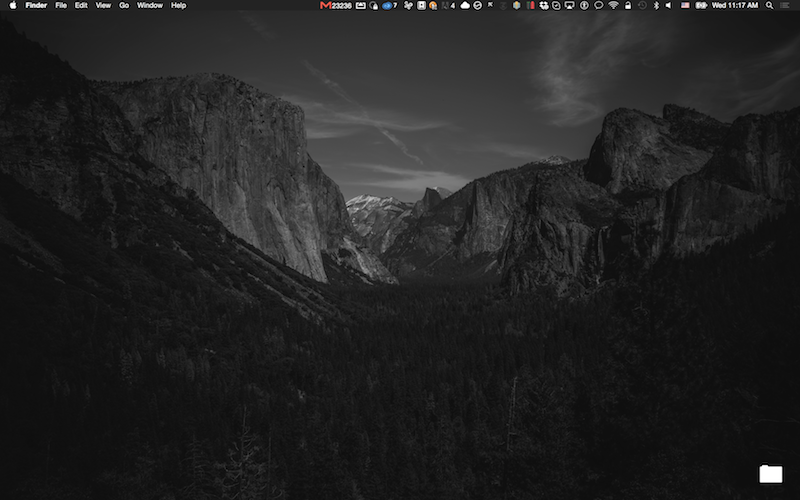Open Notification Center list icon
The height and width of the screenshot is (500, 800).
[x=785, y=5]
